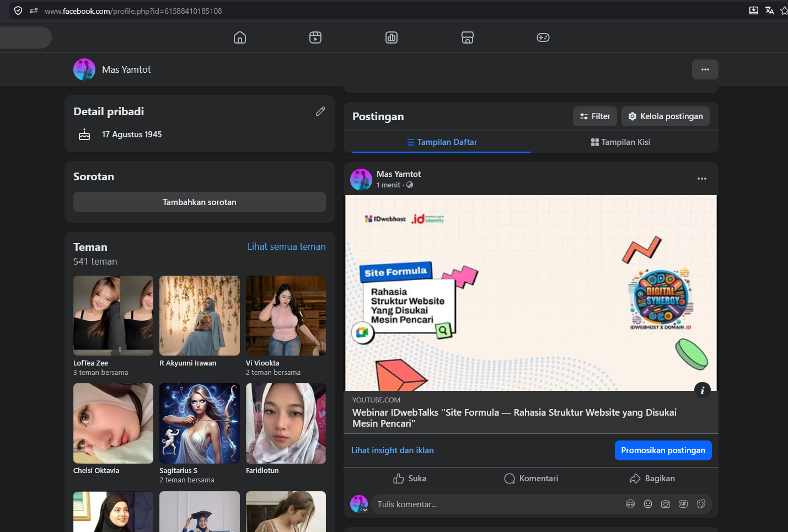Click the 541 teman count text

(x=95, y=261)
